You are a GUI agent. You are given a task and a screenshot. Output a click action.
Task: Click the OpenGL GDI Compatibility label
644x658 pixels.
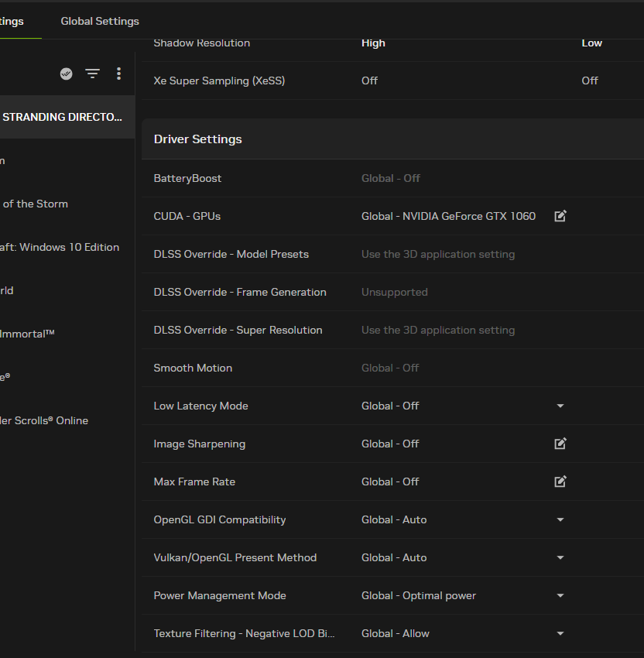tap(220, 519)
